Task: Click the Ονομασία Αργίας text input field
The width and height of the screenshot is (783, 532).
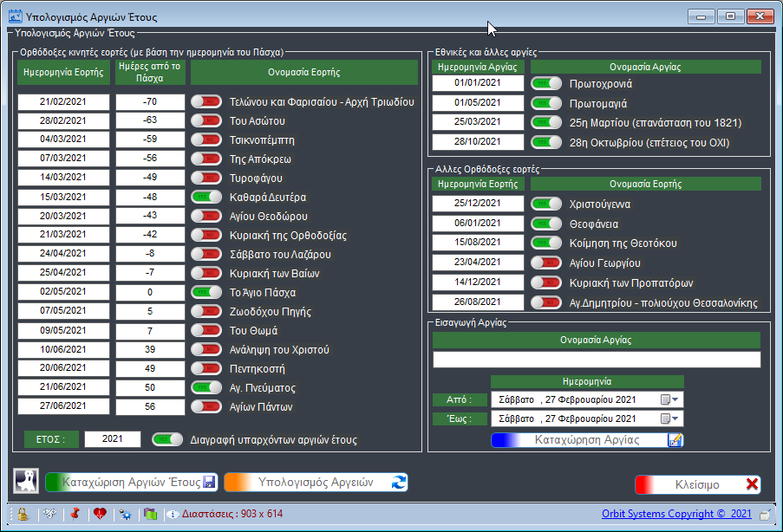Action: point(597,360)
